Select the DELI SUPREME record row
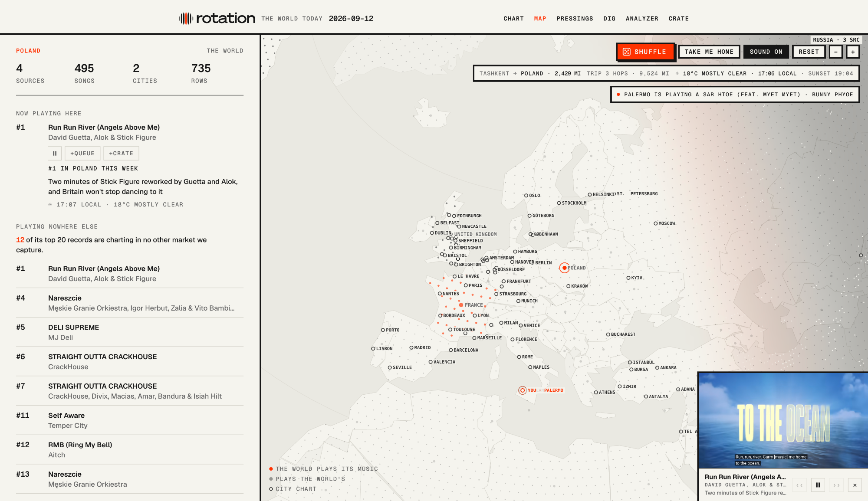The height and width of the screenshot is (501, 868). [x=130, y=332]
